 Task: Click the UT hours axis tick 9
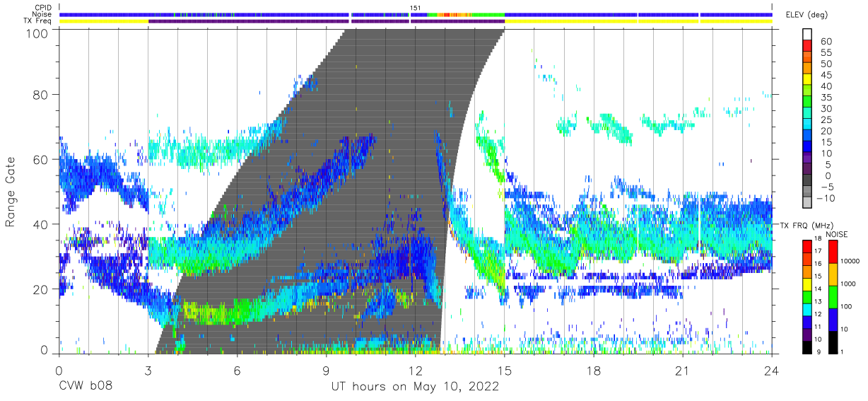click(326, 370)
